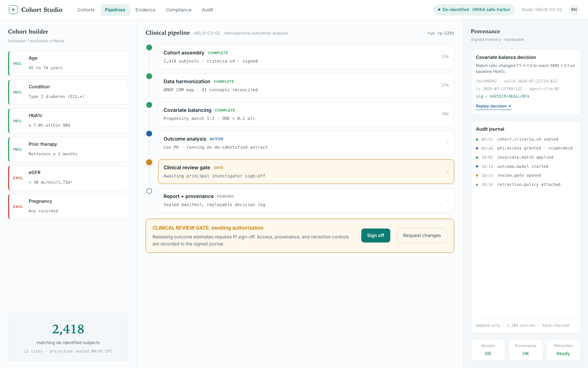Image resolution: width=588 pixels, height=368 pixels.
Task: Go to the Compliance tab
Action: coord(179,10)
